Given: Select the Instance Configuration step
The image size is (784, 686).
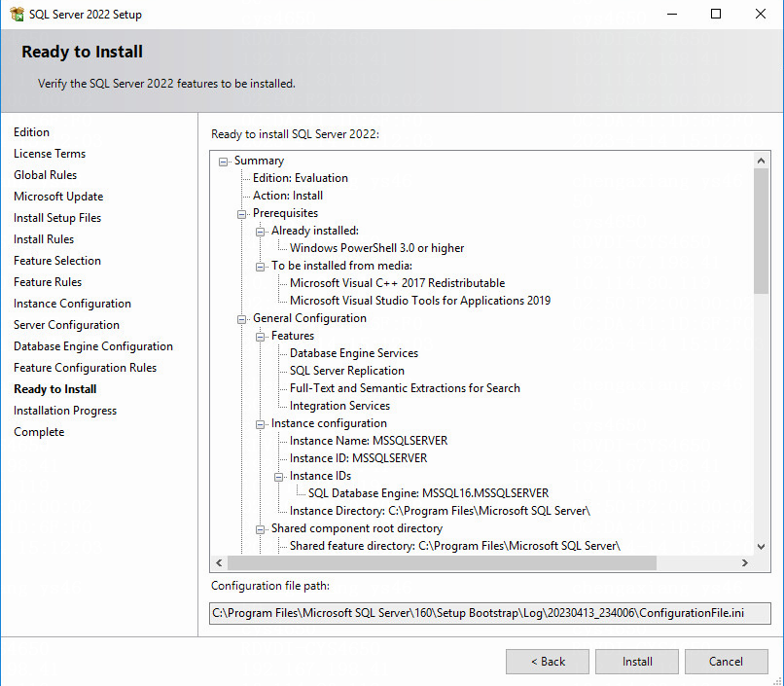Looking at the screenshot, I should click(x=73, y=304).
